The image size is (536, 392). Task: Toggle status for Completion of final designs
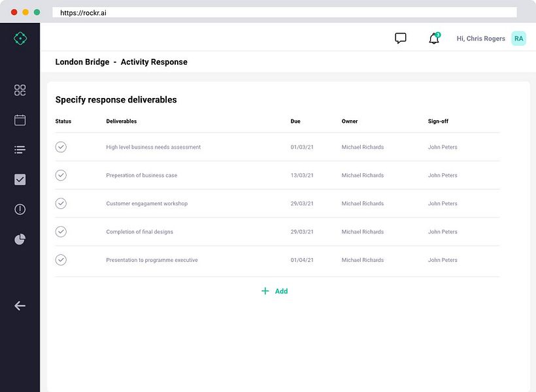(x=61, y=232)
